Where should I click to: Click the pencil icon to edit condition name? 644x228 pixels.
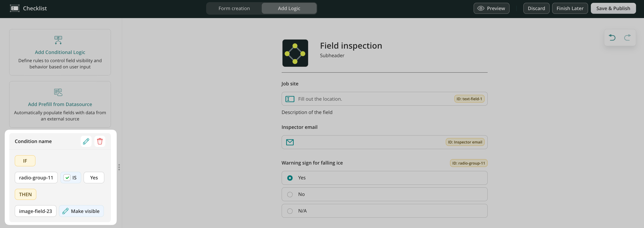click(86, 141)
